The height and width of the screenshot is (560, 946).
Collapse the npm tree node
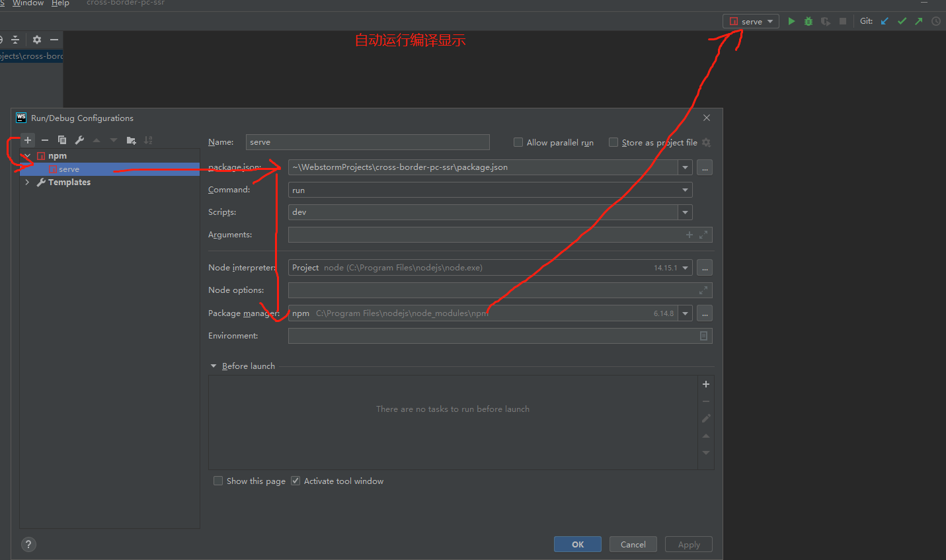[x=27, y=156]
